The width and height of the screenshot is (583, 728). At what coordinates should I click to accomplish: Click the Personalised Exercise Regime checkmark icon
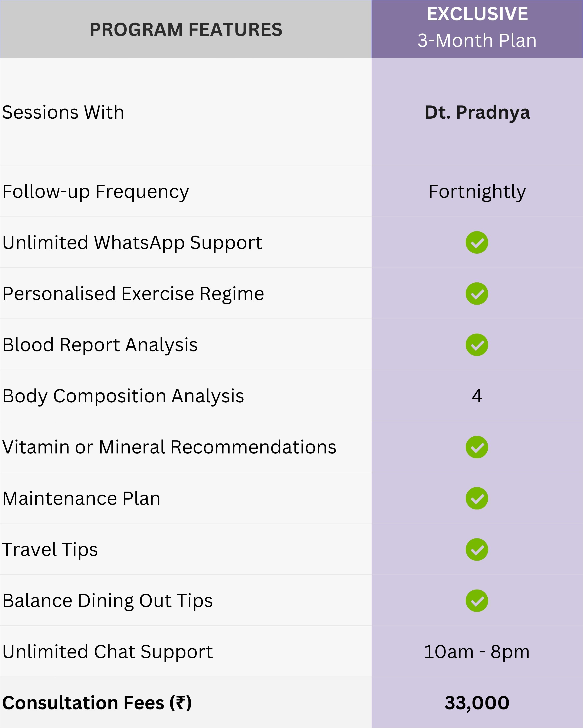pos(477,294)
